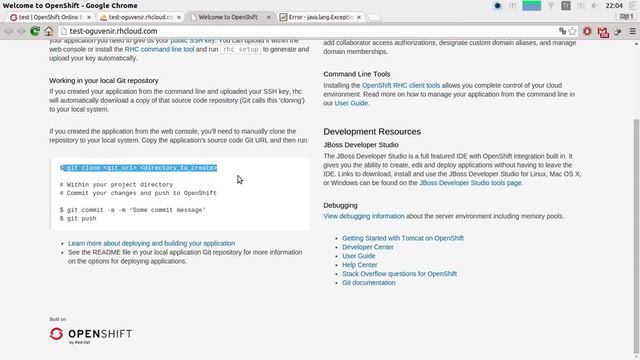Open the blue-green system monitor indicator
This screenshot has height=360, width=640.
click(531, 5)
